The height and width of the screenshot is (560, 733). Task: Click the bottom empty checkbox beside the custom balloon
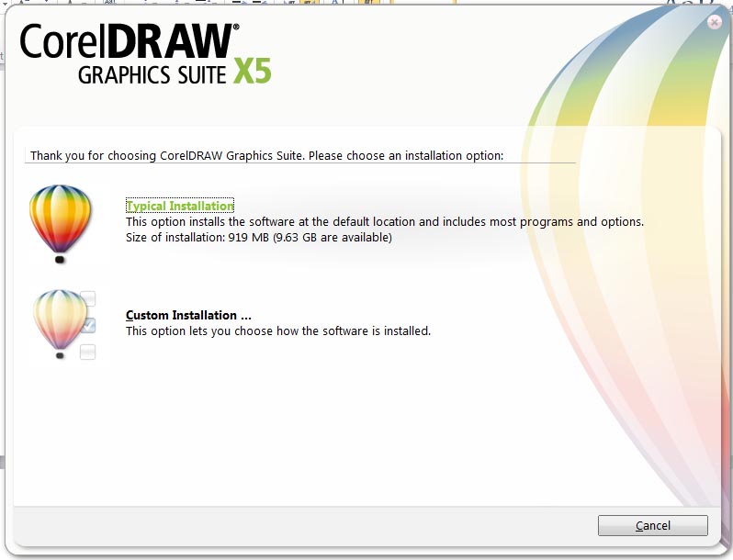[88, 352]
